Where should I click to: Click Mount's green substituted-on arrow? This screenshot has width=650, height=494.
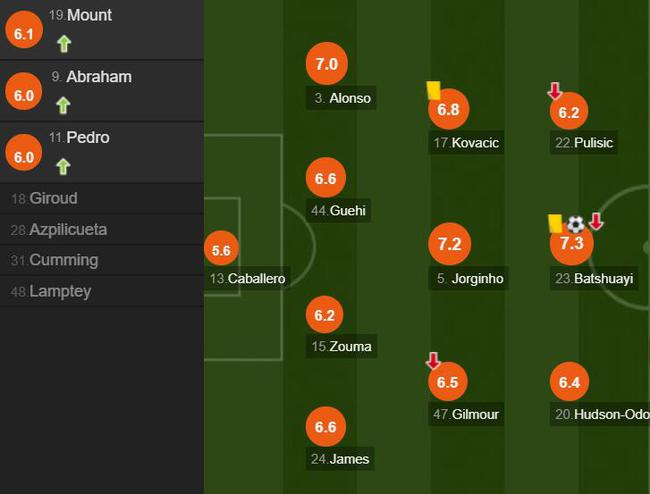(64, 43)
